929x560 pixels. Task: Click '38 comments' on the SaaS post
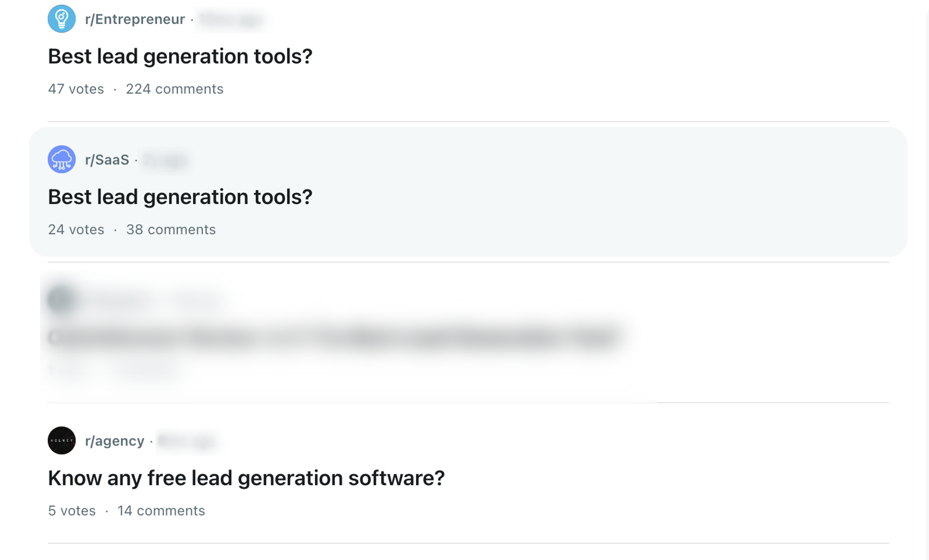pos(171,230)
